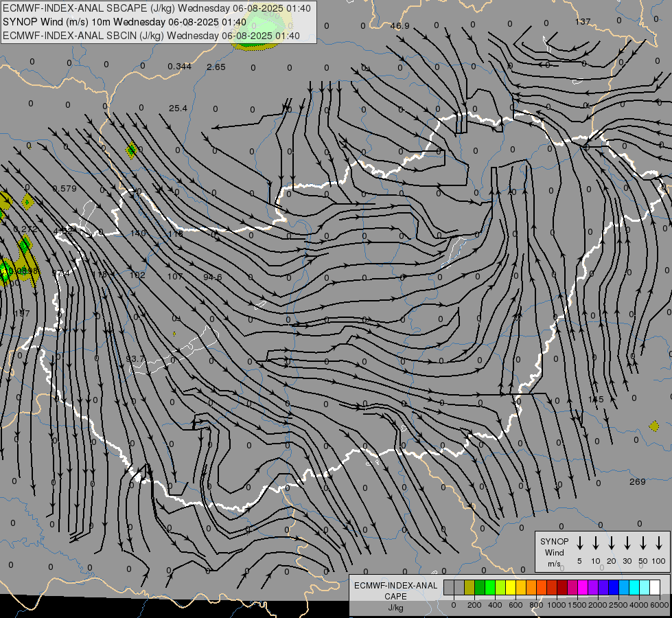Click the 600 tick in the CAPE legend
The height and width of the screenshot is (618, 672).
(x=515, y=605)
